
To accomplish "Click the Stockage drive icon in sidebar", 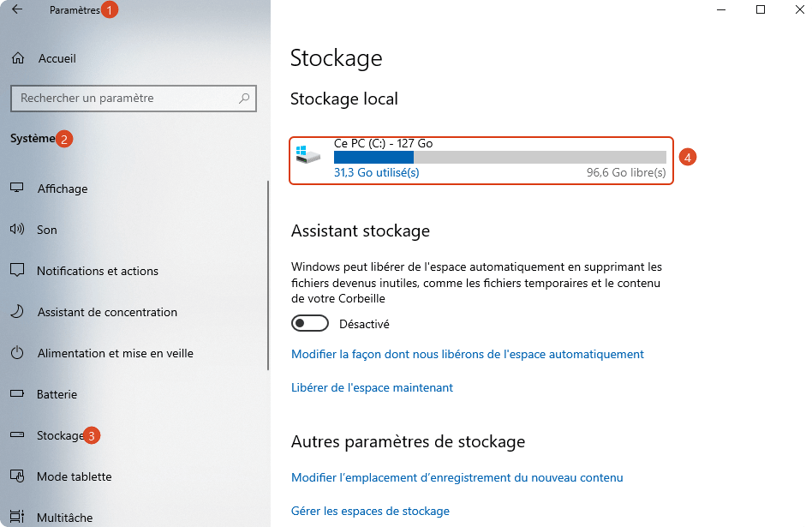I will click(x=17, y=434).
